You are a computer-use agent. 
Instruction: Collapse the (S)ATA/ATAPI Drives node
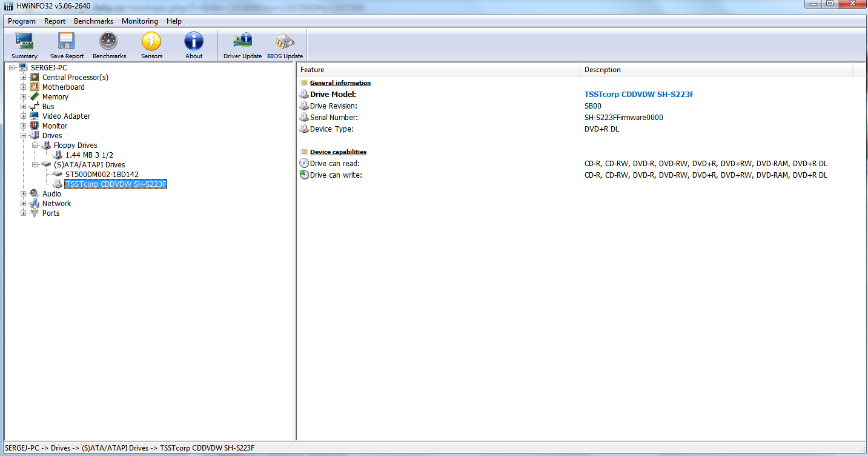click(35, 165)
